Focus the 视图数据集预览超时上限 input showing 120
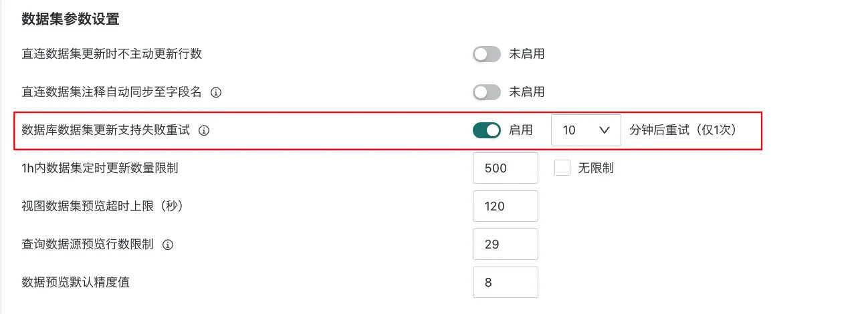The height and width of the screenshot is (314, 868). pos(505,206)
